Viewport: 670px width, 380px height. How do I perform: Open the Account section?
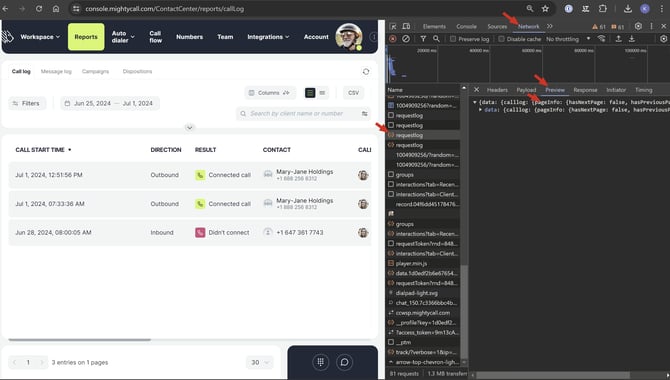[316, 37]
